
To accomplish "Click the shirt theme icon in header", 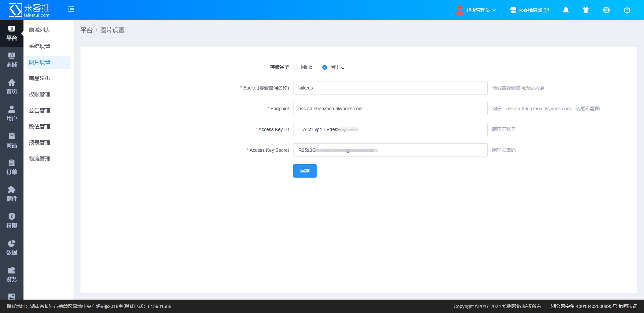I will pyautogui.click(x=586, y=10).
